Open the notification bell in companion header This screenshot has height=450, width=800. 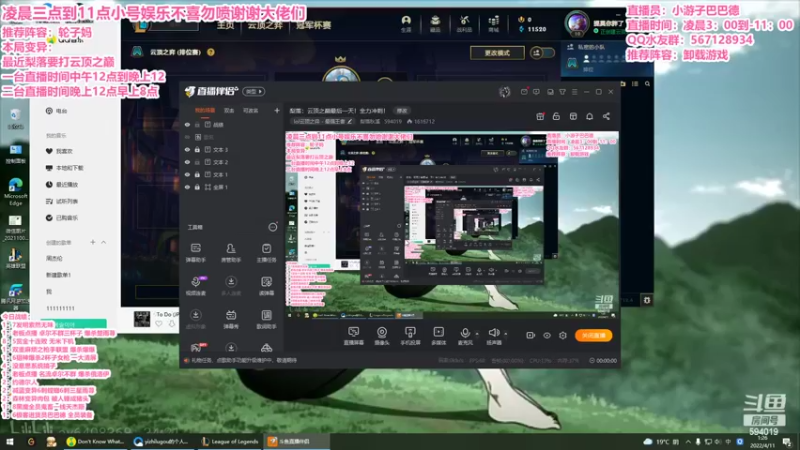pyautogui.click(x=589, y=116)
